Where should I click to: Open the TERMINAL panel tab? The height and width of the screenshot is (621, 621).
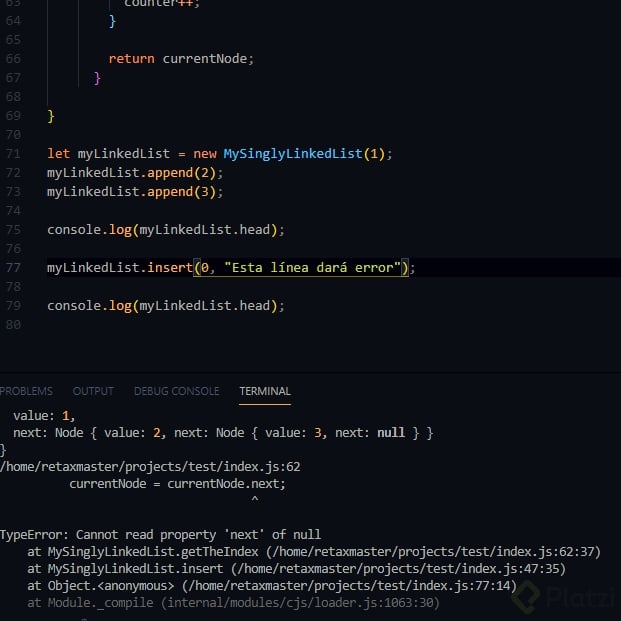(265, 391)
